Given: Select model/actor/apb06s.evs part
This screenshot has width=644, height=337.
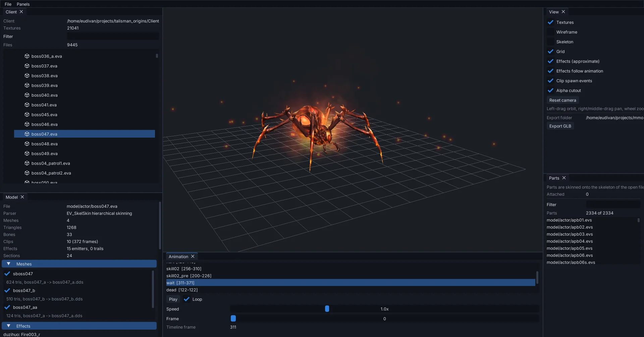Looking at the screenshot, I should (x=571, y=262).
